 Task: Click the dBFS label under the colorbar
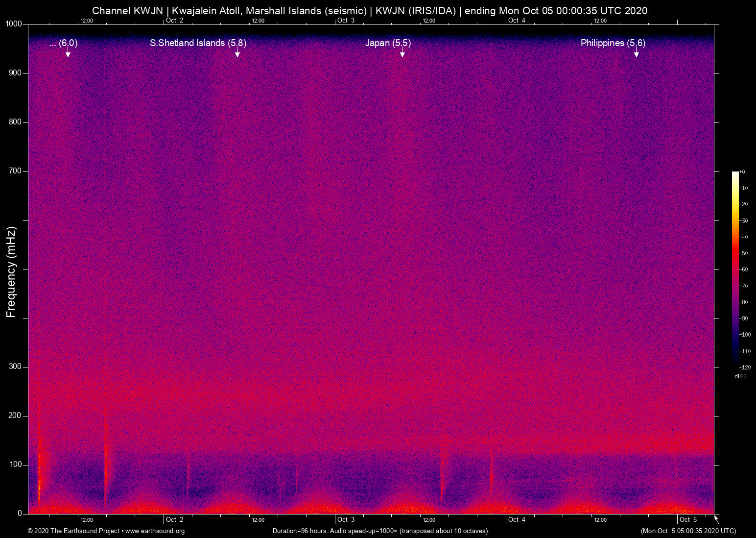[x=741, y=376]
